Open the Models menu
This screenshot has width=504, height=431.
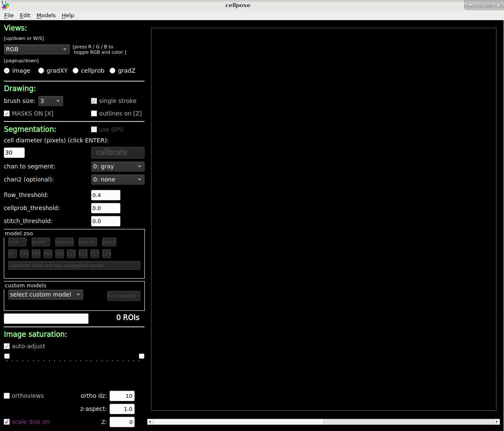46,15
